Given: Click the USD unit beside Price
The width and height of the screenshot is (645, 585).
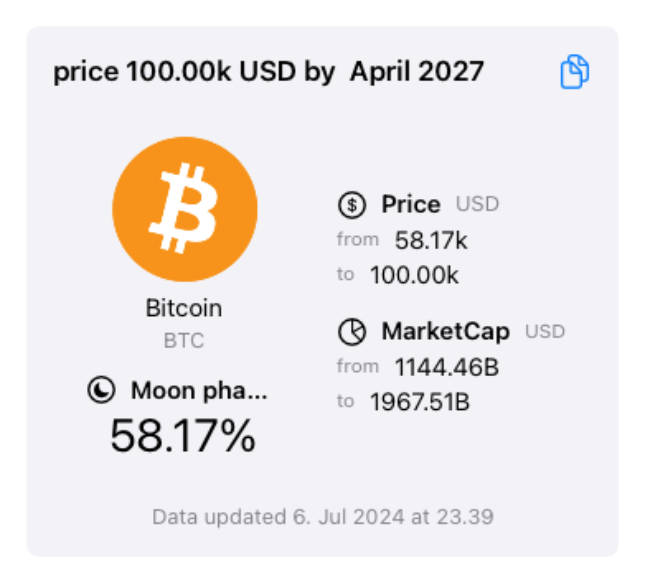Looking at the screenshot, I should [477, 205].
